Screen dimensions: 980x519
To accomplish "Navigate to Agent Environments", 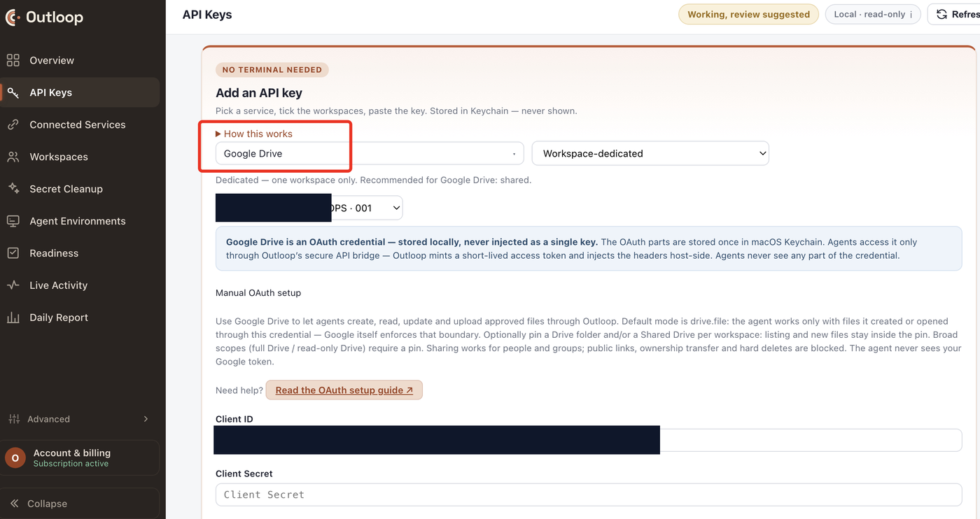I will point(80,221).
